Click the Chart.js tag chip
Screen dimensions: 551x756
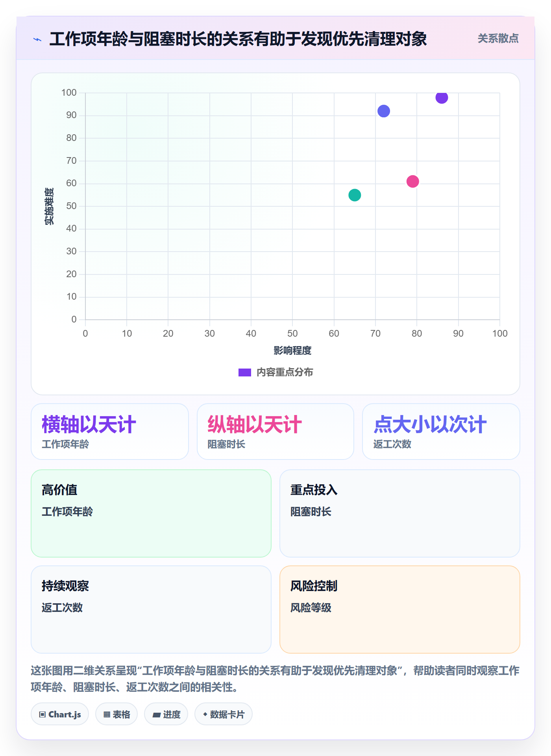[x=60, y=714]
